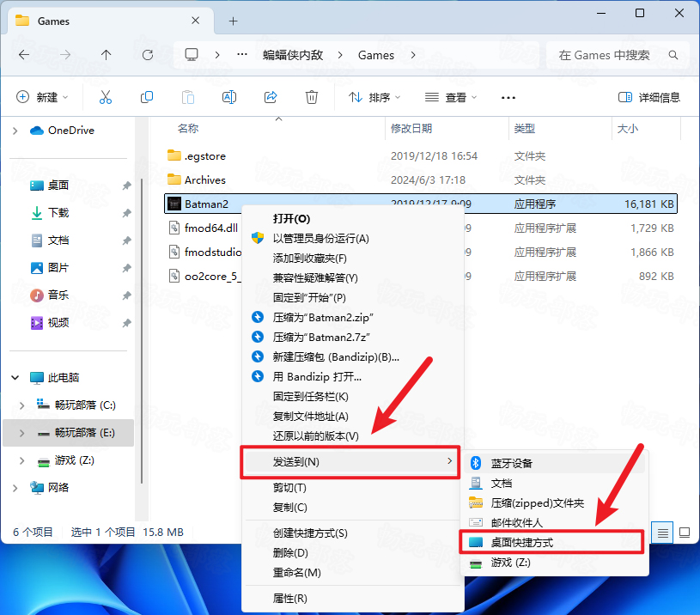Expand the 畅玩部落 (C:) drive
This screenshot has width=700, height=615.
click(21, 405)
